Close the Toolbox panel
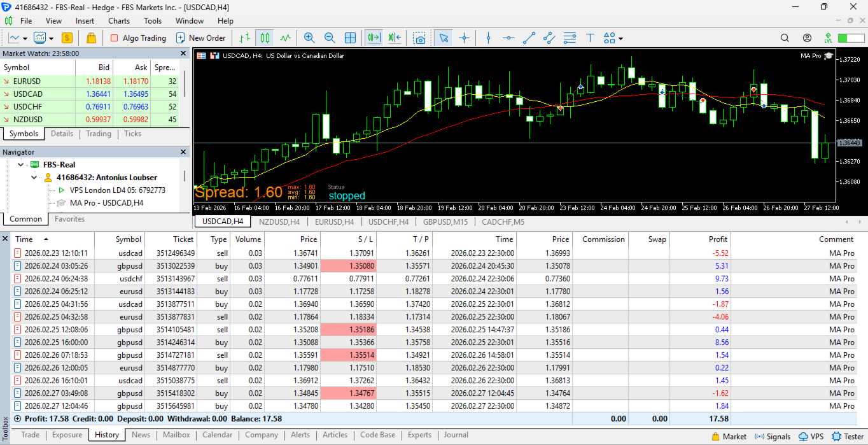Image resolution: width=868 pixels, height=445 pixels. pos(5,239)
